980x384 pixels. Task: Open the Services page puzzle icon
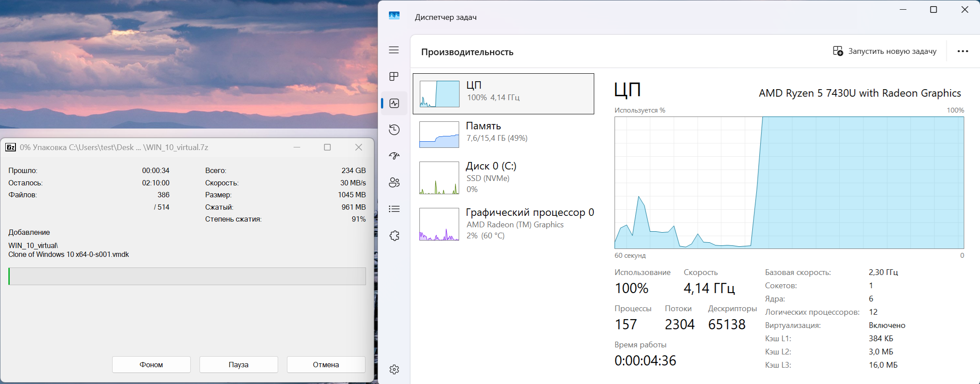(394, 236)
